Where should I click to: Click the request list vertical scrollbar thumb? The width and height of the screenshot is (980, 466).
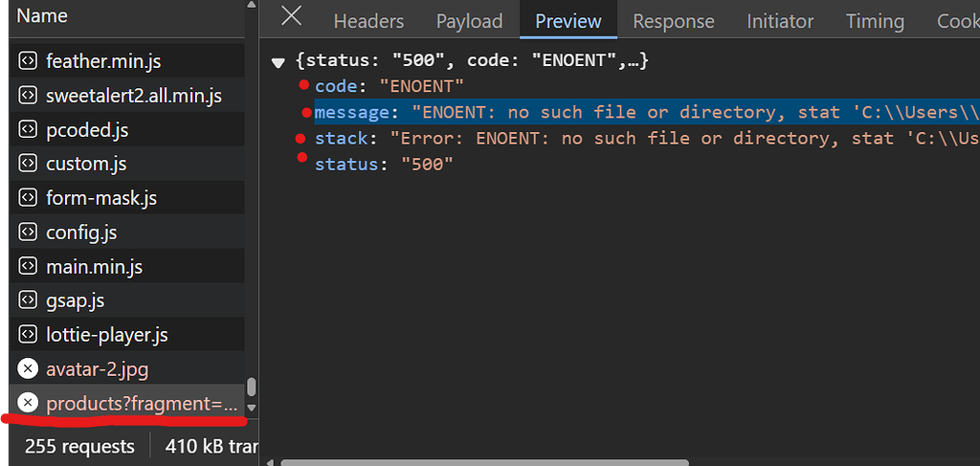252,387
